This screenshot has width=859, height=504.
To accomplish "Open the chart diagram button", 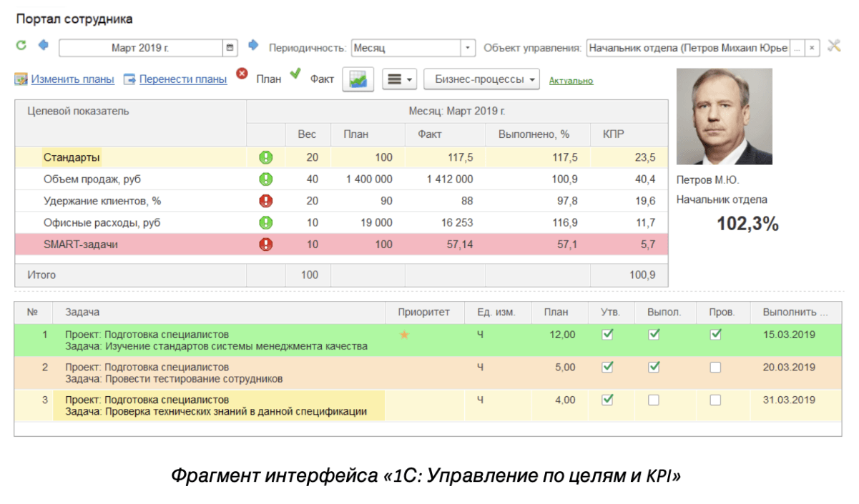I will (358, 79).
